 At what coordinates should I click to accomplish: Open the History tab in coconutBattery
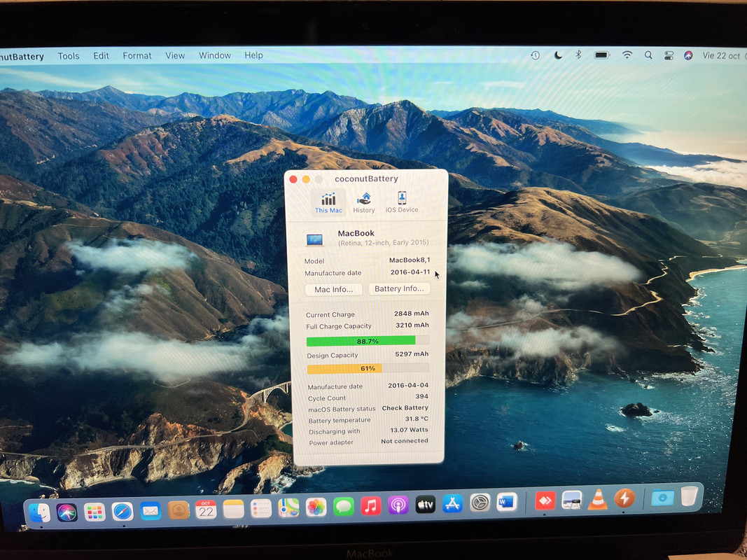point(364,203)
